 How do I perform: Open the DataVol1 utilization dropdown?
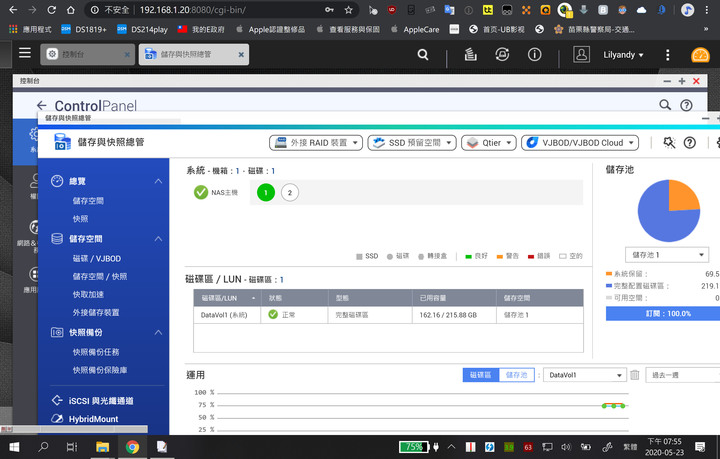point(585,375)
